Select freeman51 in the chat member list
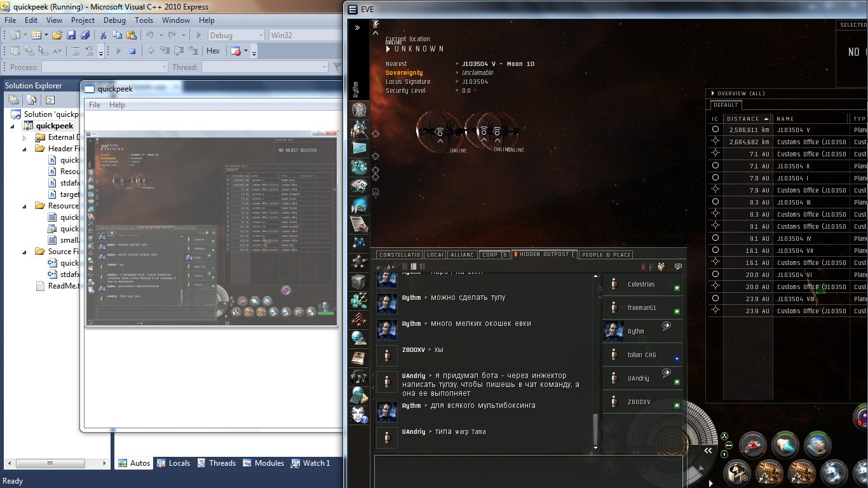The image size is (868, 488). [642, 308]
